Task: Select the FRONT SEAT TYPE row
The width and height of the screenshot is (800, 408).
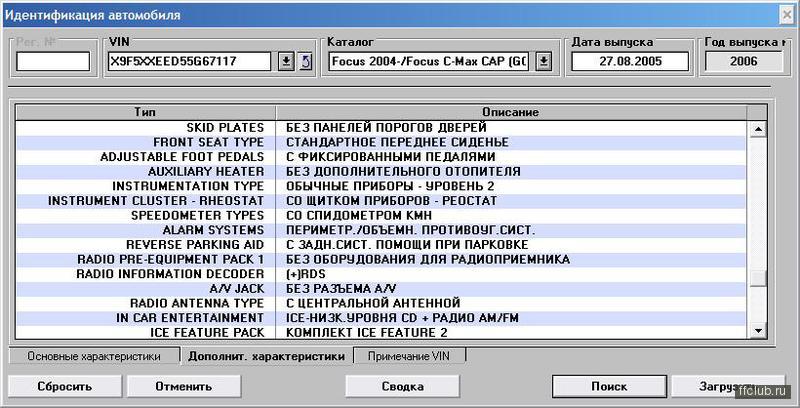Action: [381, 142]
